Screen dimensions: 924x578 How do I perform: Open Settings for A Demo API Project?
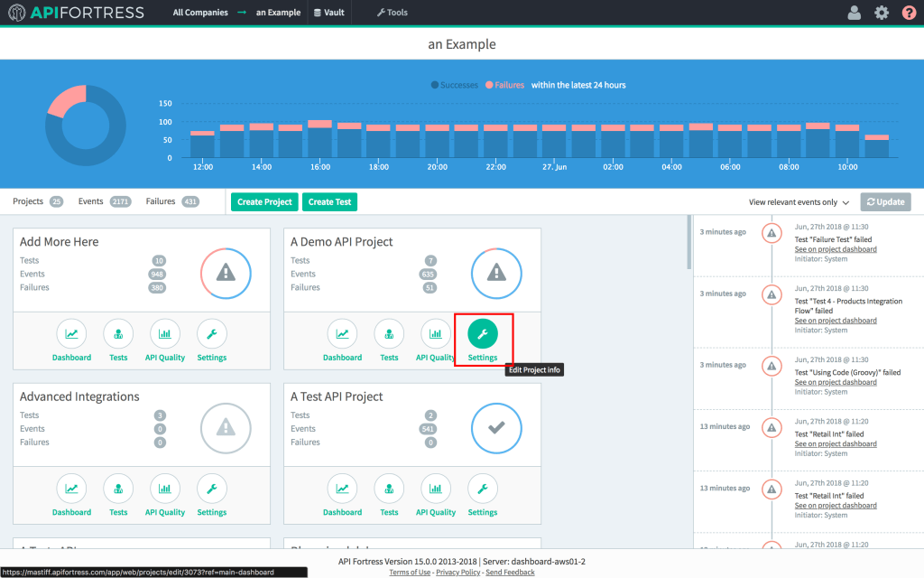[x=482, y=335]
